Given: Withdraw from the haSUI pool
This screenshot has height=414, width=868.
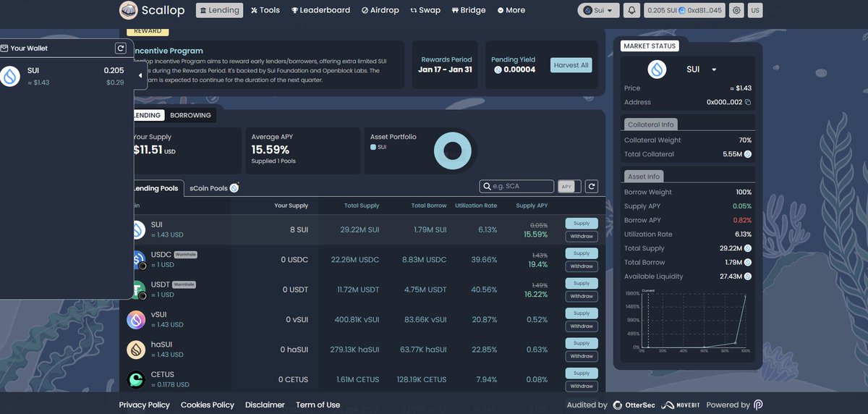Looking at the screenshot, I should 582,356.
